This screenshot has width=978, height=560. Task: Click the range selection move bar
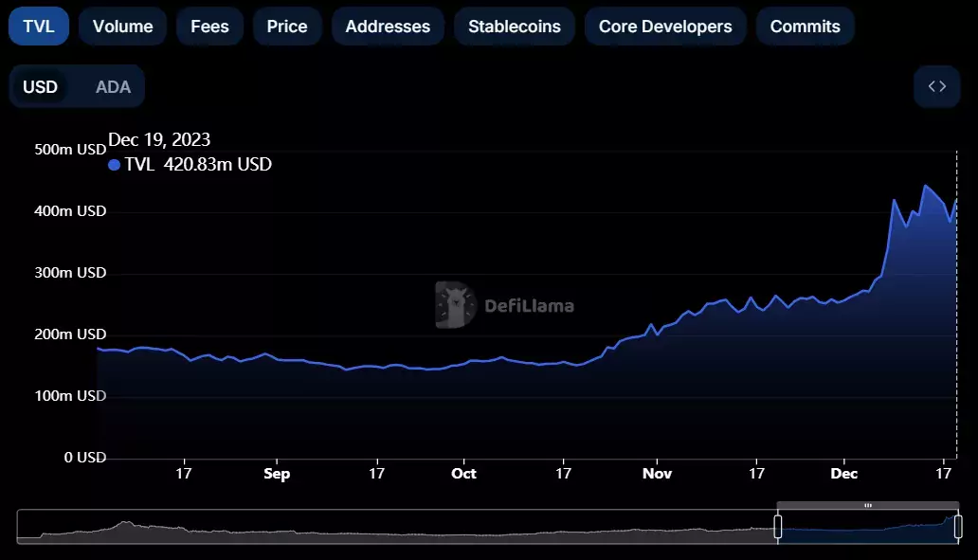[x=868, y=505]
